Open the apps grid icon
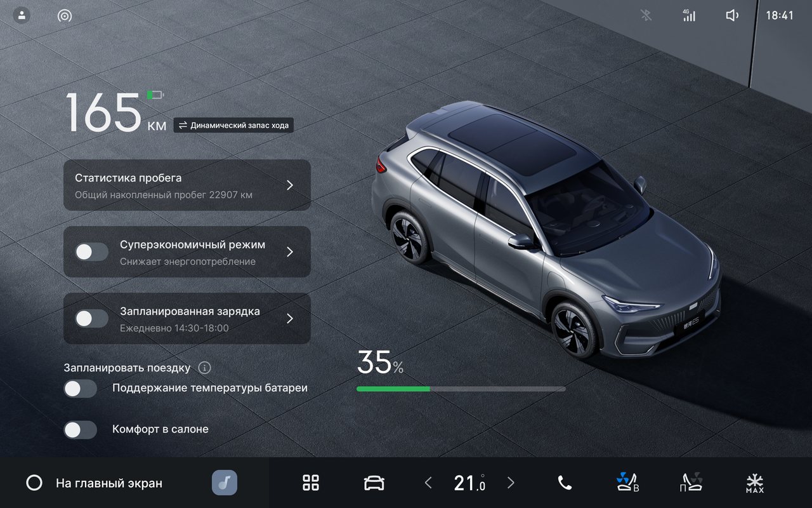 click(311, 483)
